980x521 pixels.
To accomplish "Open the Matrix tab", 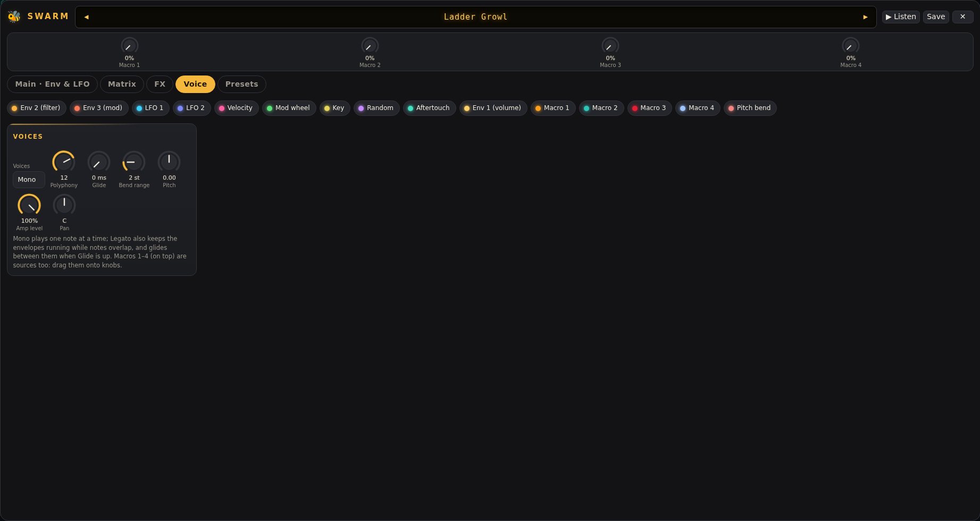I will pyautogui.click(x=122, y=84).
